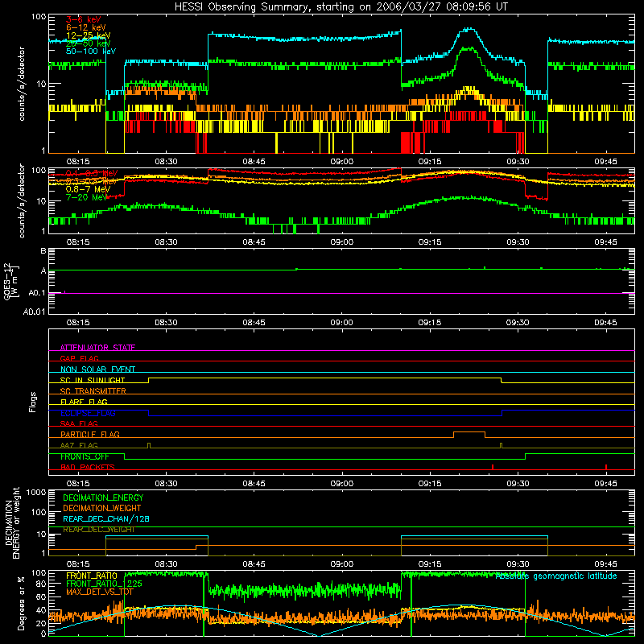Click the A0.1 tick label on GOES plot
Screen dimensions: 644x644
[37, 293]
